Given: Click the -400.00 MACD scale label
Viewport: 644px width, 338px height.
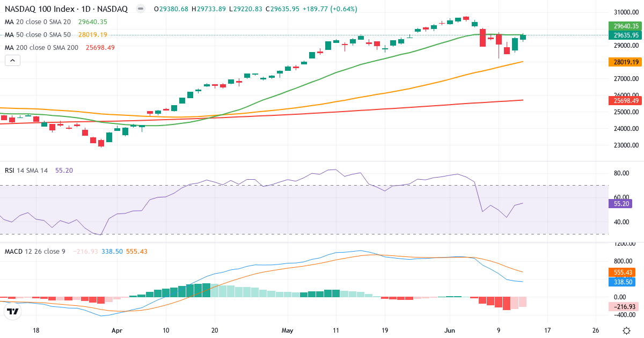Looking at the screenshot, I should (624, 315).
